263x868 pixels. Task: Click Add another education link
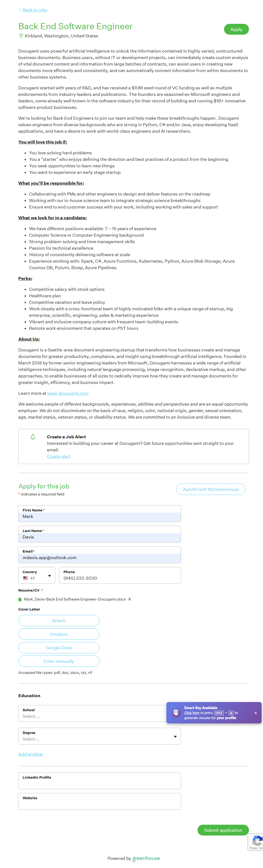click(x=31, y=754)
